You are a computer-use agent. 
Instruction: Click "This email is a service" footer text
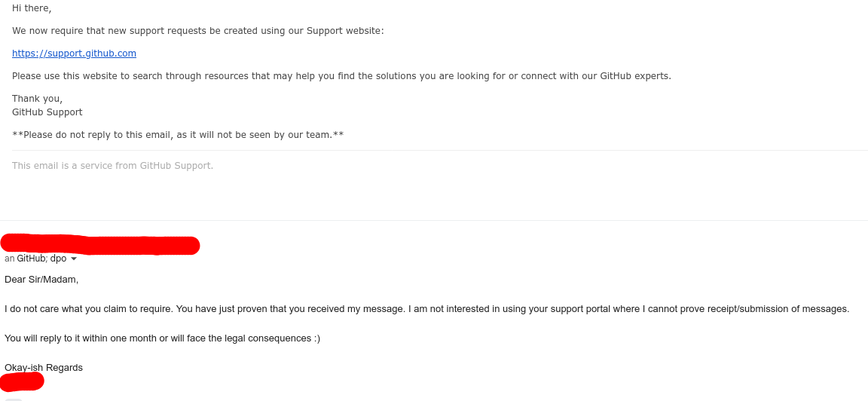point(112,165)
